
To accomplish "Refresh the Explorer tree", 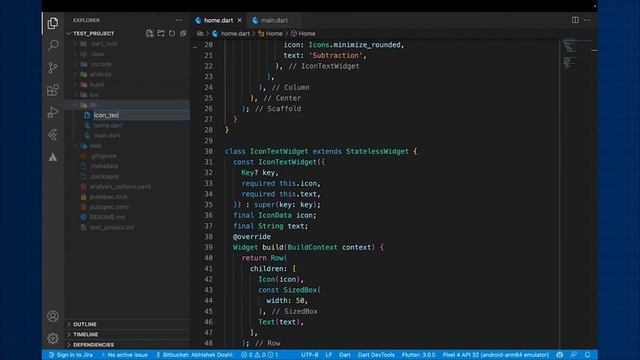I will 172,33.
